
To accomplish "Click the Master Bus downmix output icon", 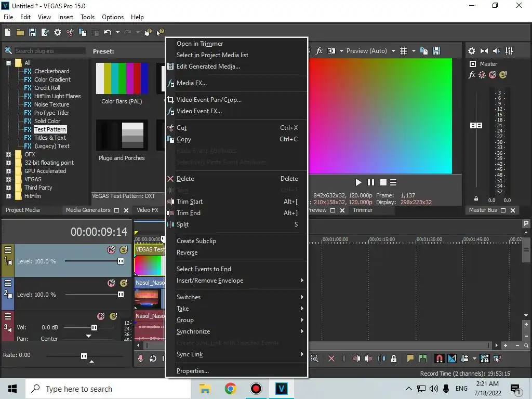I will point(484,51).
